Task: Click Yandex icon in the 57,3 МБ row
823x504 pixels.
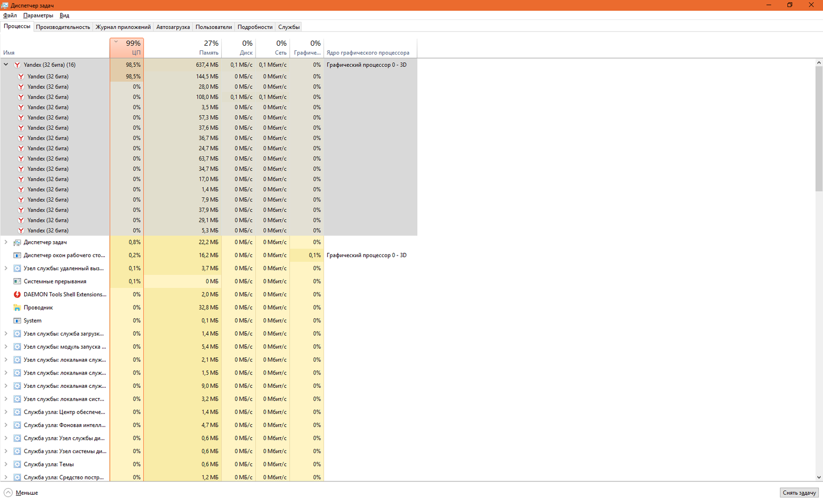Action: click(x=21, y=117)
